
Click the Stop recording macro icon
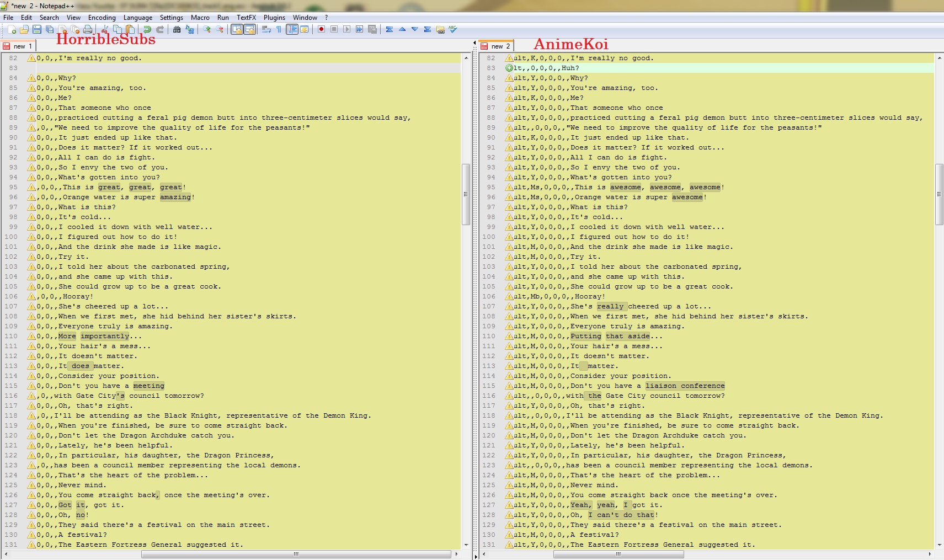(x=334, y=29)
